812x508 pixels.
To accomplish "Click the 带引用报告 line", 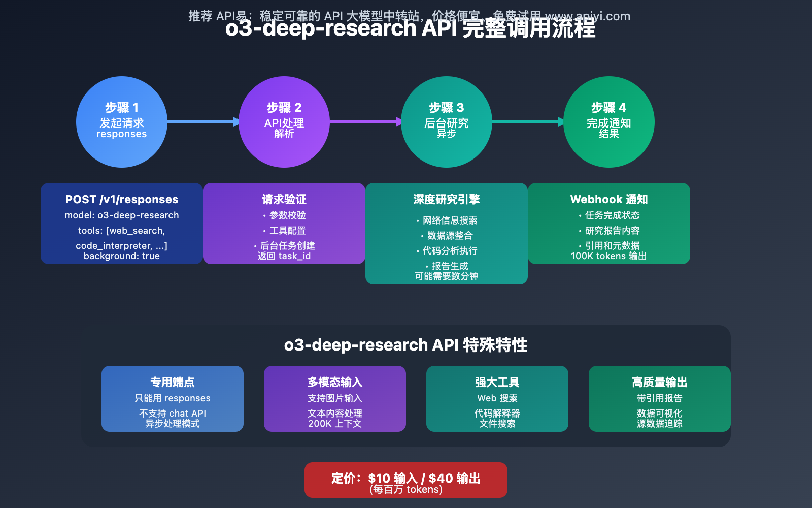I will 660,398.
